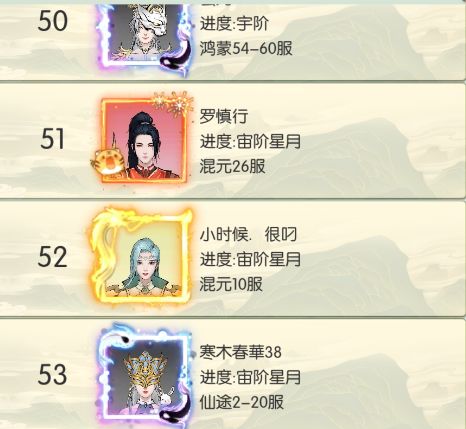466x429 pixels.
Task: Click the firework decoration on the red frame
Action: click(x=174, y=103)
